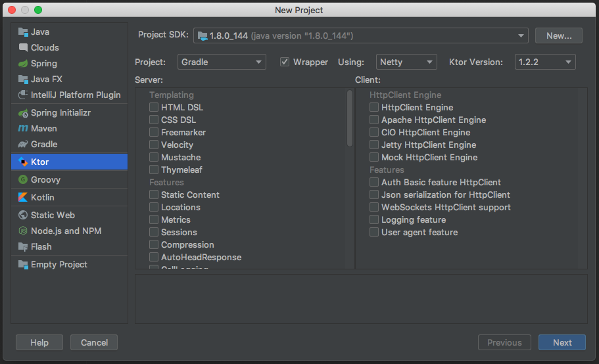Select the Thymeleaf checkbox
Viewport: 599px width, 364px height.
click(154, 170)
